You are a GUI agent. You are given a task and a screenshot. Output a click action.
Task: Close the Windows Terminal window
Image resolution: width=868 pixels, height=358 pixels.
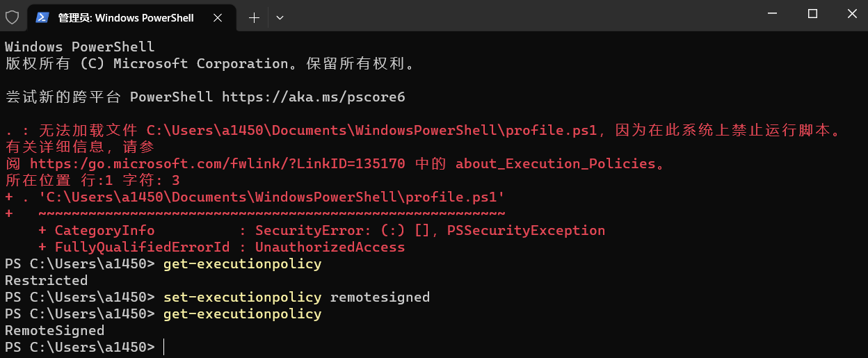click(x=853, y=14)
